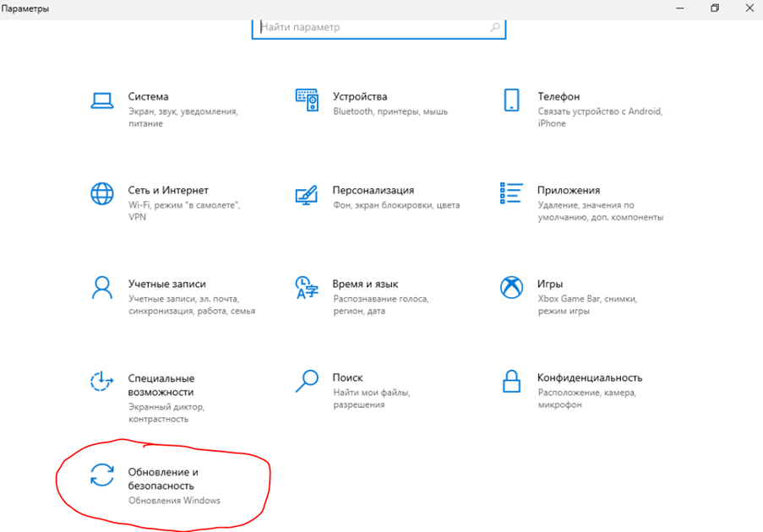Image resolution: width=763 pixels, height=532 pixels.
Task: Open the 'Система' settings category
Action: 149,97
